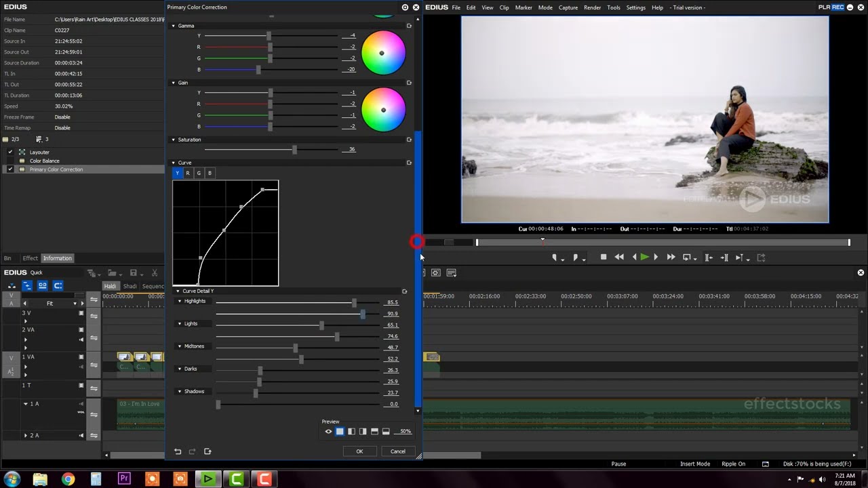The width and height of the screenshot is (868, 488).
Task: Select the B curve channel
Action: 210,174
